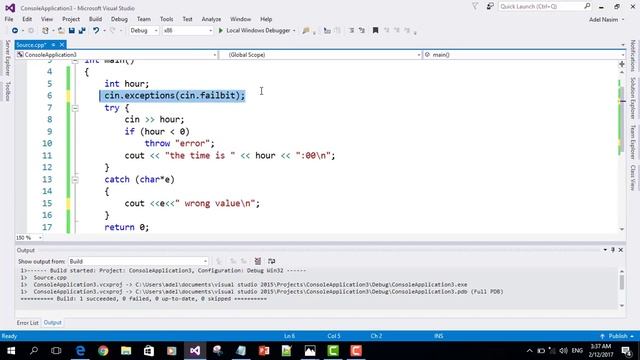
Task: Switch to the Output tab
Action: click(x=52, y=322)
